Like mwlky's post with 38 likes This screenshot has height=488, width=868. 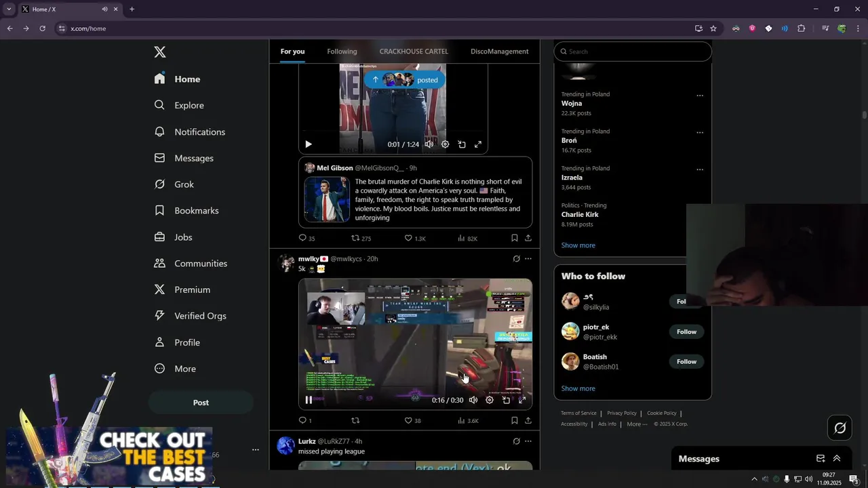click(x=412, y=420)
